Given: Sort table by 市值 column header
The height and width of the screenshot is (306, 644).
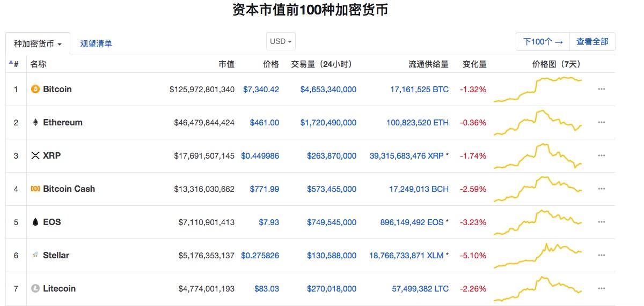Looking at the screenshot, I should pyautogui.click(x=226, y=64).
